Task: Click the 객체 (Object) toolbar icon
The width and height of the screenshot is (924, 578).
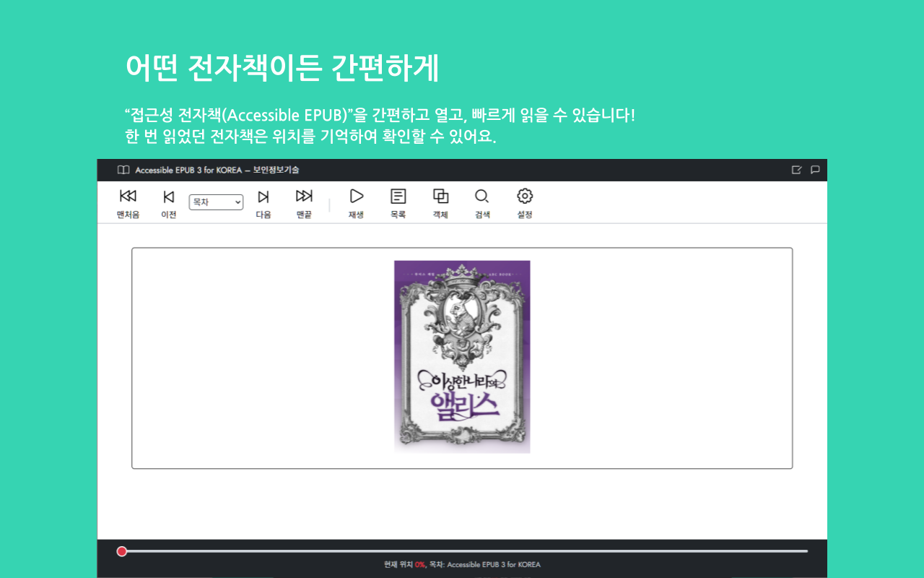Action: [440, 196]
